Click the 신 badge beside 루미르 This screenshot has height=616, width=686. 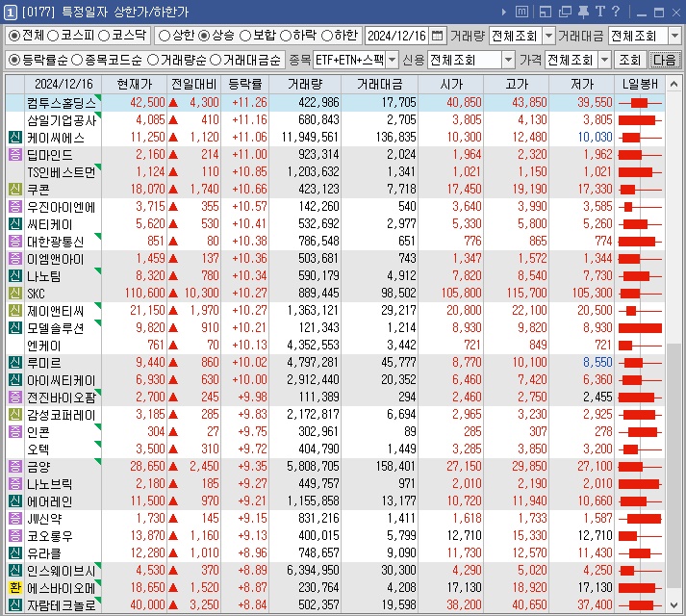(x=14, y=363)
